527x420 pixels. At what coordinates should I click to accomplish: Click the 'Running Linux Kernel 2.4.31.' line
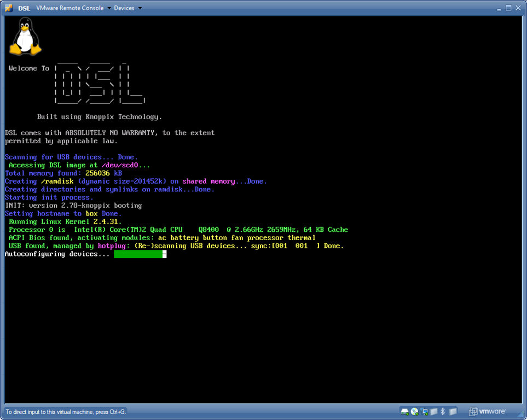(65, 222)
